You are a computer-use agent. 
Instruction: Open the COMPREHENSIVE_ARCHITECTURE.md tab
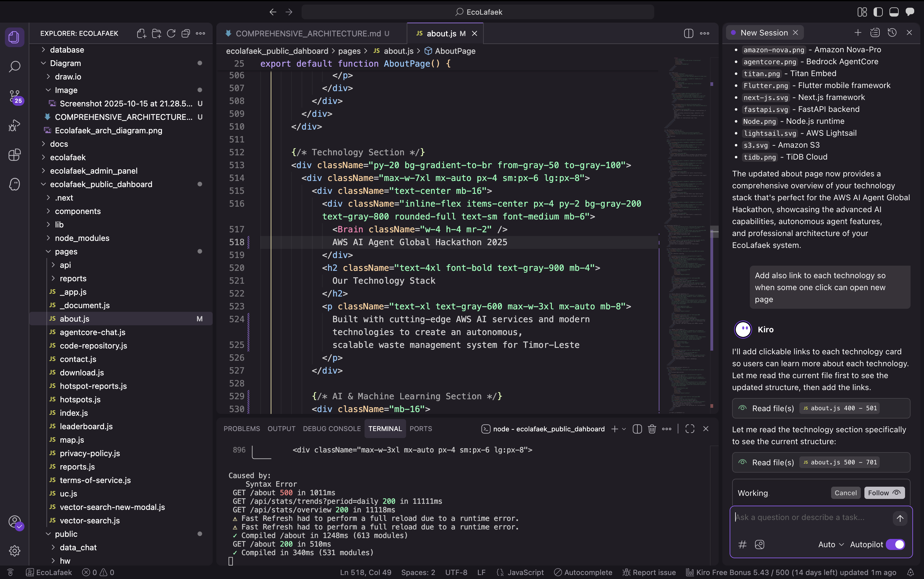pos(306,33)
